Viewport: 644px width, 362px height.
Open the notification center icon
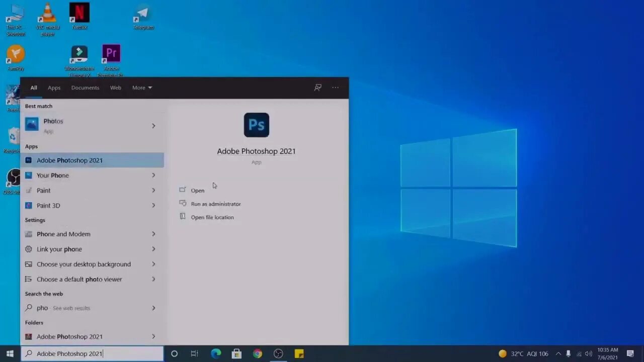(x=630, y=353)
